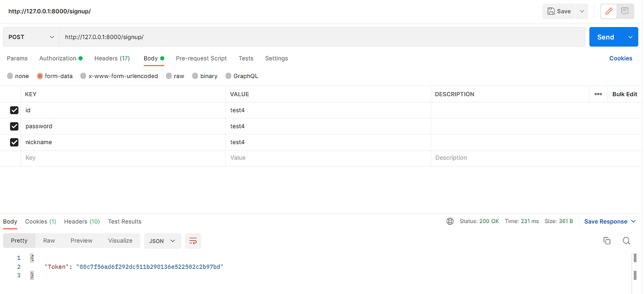Click the Token value string
Image resolution: width=644 pixels, height=294 pixels.
click(x=149, y=267)
